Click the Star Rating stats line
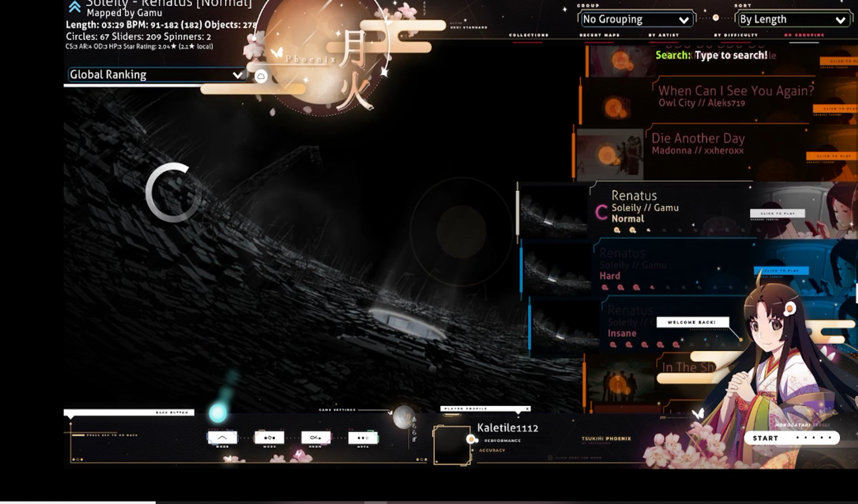This screenshot has height=504, width=858. tap(139, 46)
